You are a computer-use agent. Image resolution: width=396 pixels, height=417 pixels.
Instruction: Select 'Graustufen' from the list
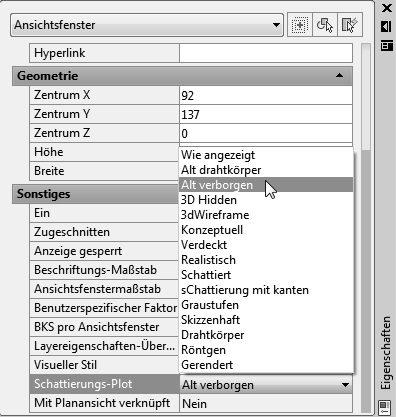266,305
